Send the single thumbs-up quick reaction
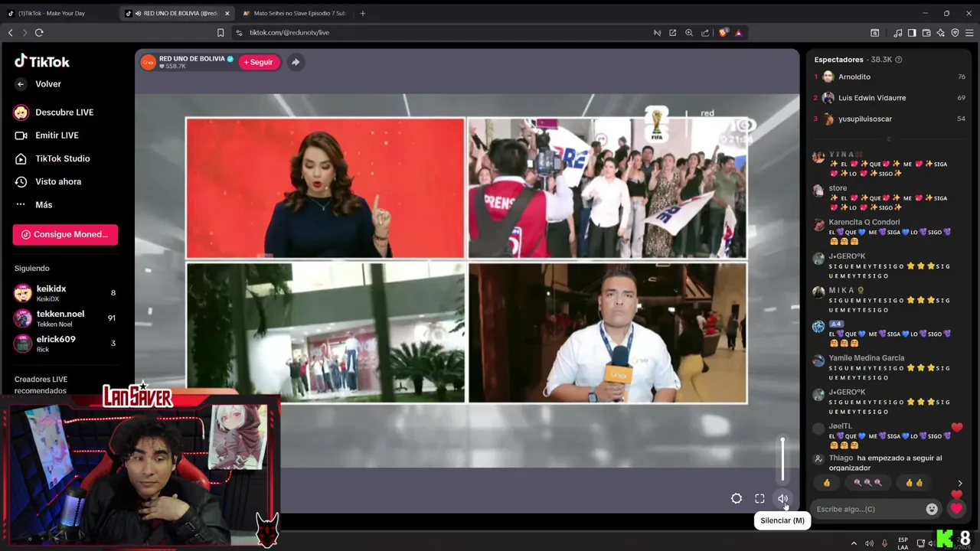Viewport: 980px width, 551px height. (x=827, y=483)
